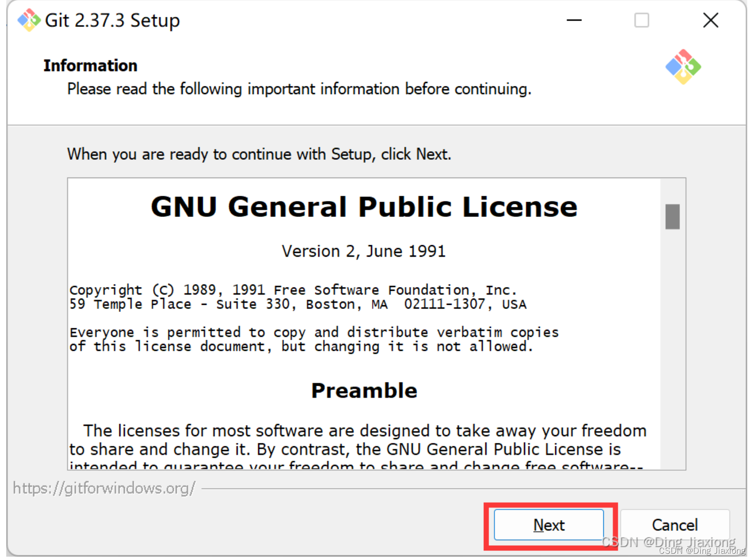This screenshot has width=753, height=560.
Task: Click the Information heading
Action: [90, 66]
